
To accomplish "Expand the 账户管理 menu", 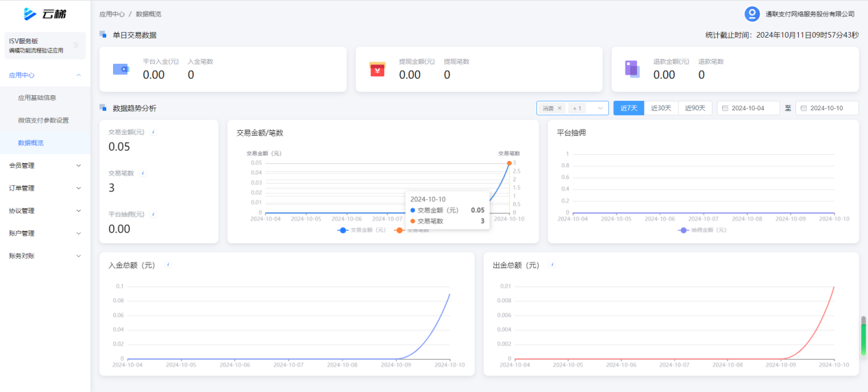I will pos(45,233).
